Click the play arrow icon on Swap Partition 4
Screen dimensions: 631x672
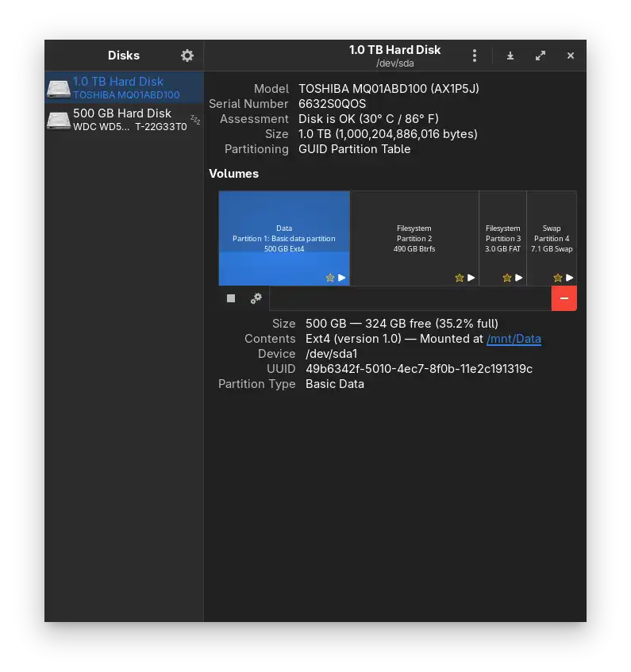pos(569,278)
